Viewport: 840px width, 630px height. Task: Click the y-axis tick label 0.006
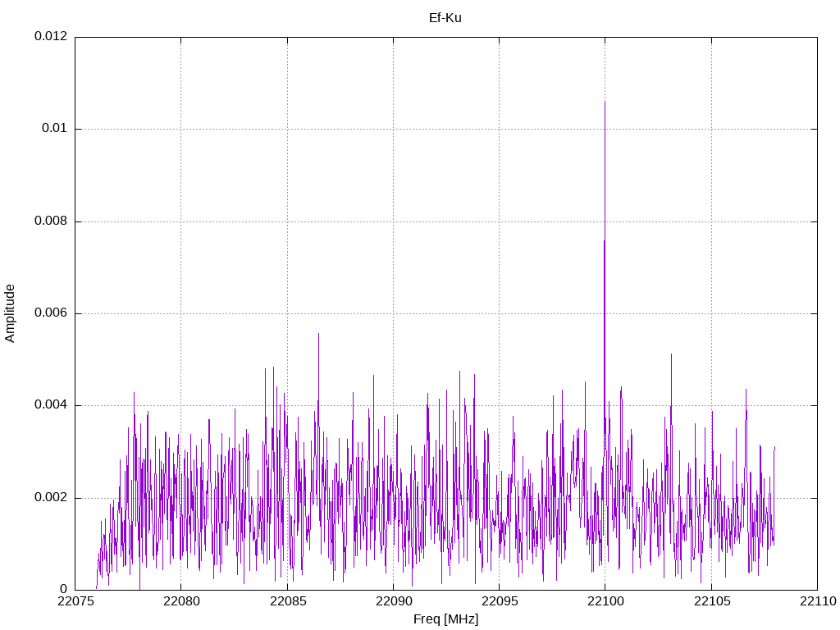coord(51,313)
